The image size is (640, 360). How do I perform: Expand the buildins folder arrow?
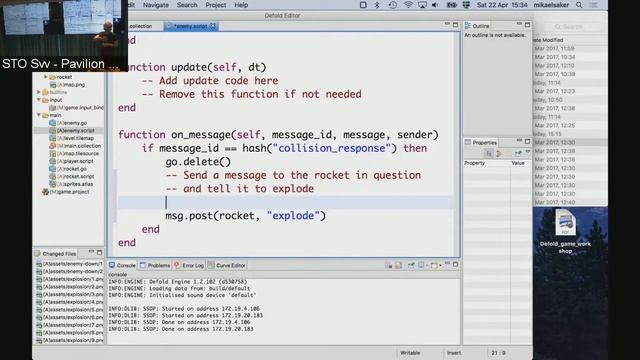point(39,92)
